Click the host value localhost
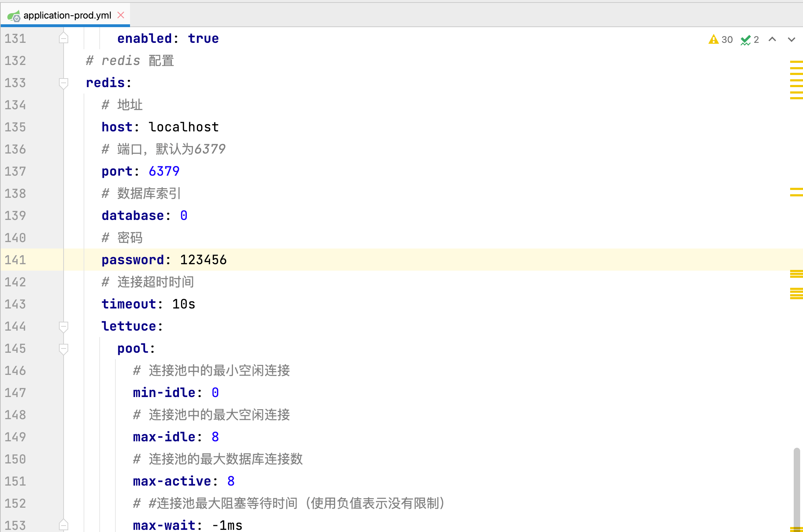This screenshot has width=803, height=532. (184, 127)
